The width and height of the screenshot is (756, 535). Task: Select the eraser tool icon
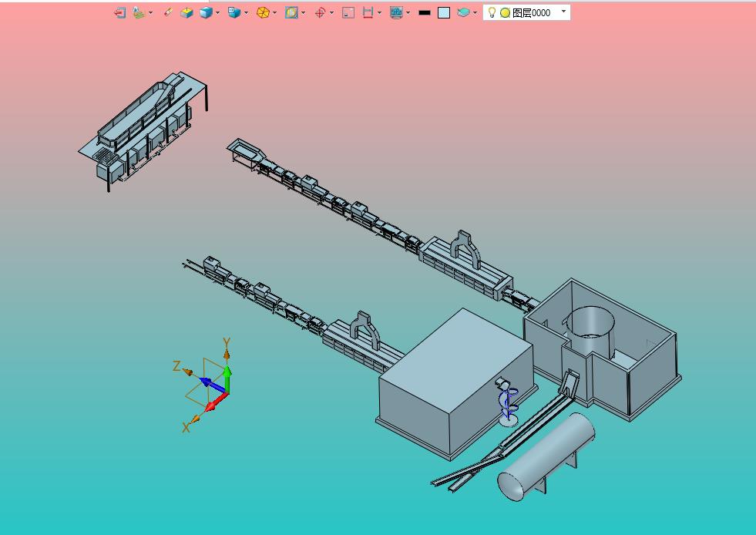pyautogui.click(x=167, y=12)
